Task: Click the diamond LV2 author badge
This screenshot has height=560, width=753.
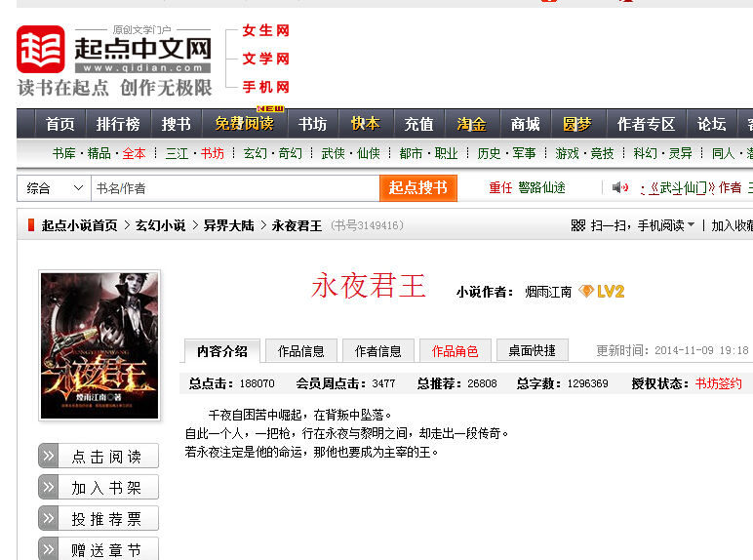Action: coord(601,291)
